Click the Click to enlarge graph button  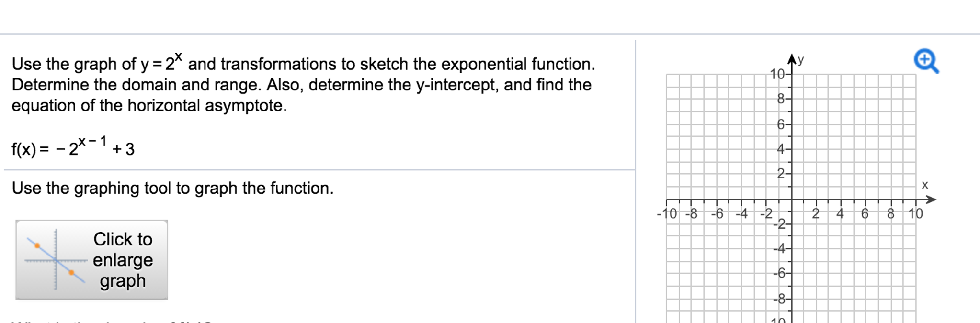(x=92, y=260)
